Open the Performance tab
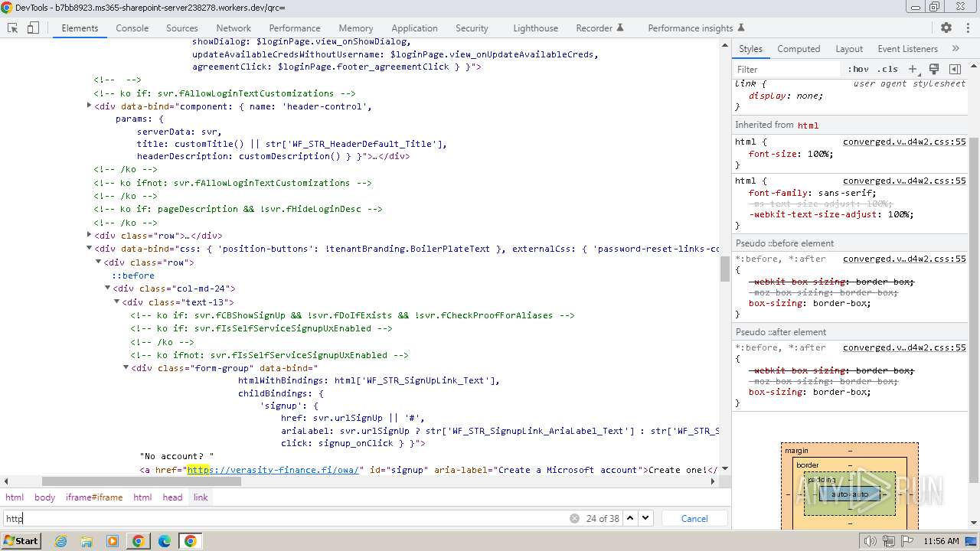The image size is (980, 551). [x=295, y=28]
